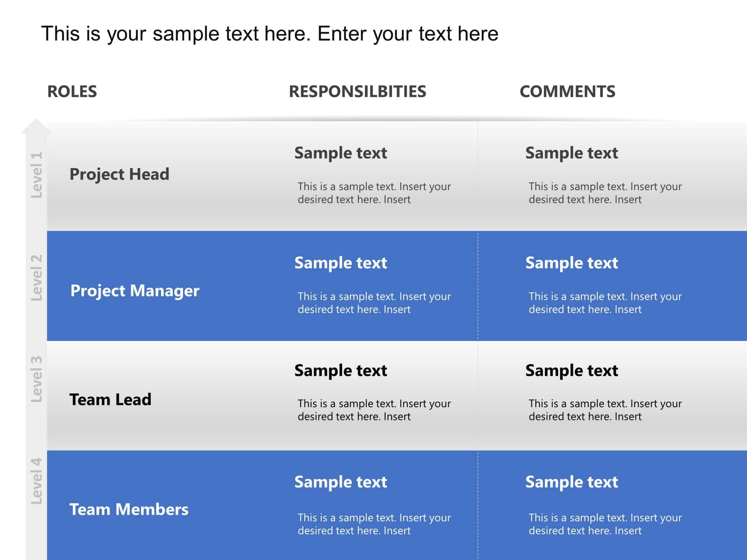The image size is (747, 560).
Task: Select the vertical 'Level 2' label
Action: point(36,278)
